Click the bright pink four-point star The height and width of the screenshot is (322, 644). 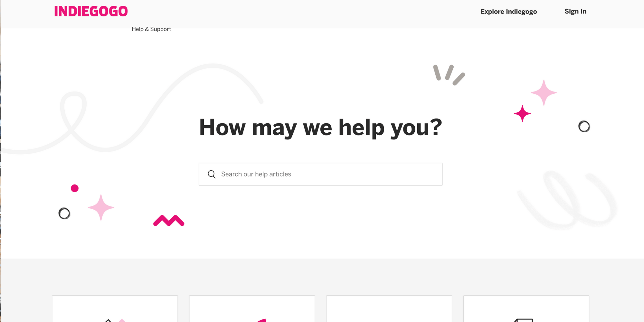coord(522,114)
